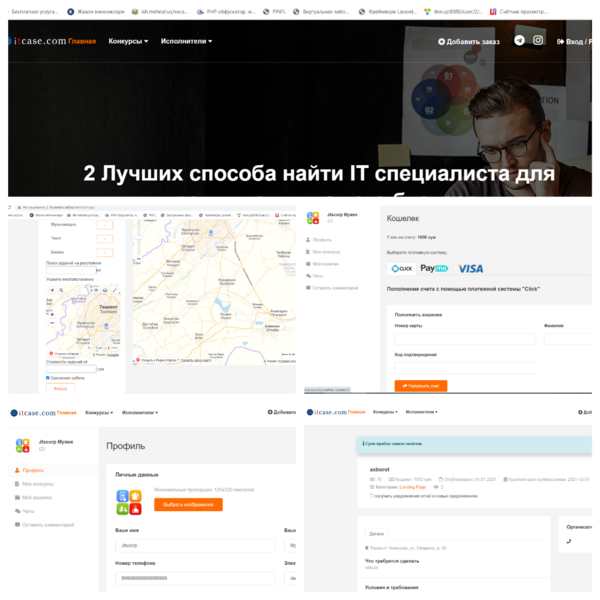
Task: Toggle the email notification checkbox on contest page
Action: (372, 496)
